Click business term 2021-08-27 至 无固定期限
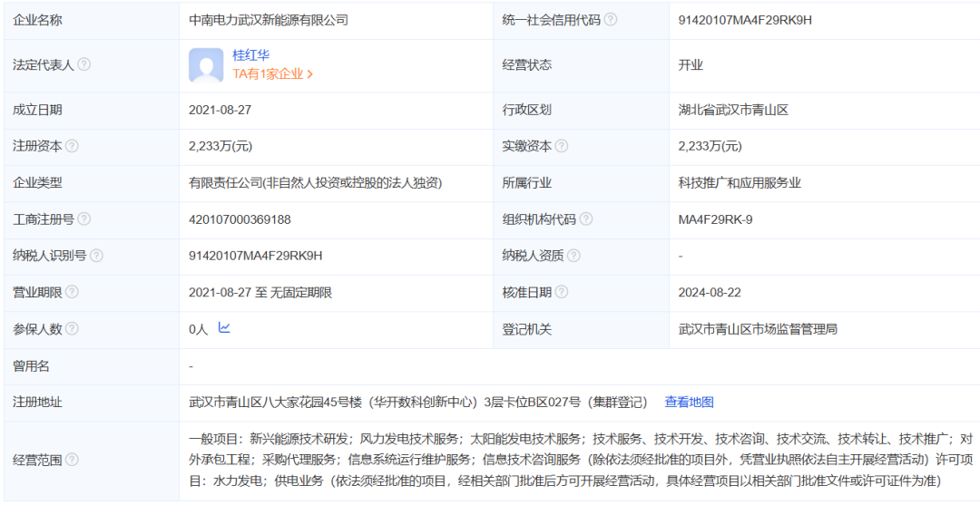 tap(260, 292)
